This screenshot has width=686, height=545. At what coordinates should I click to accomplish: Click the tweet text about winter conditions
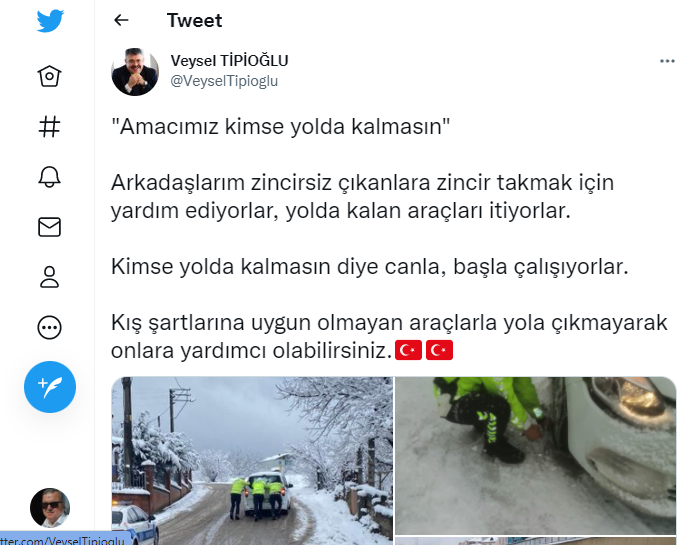[389, 336]
